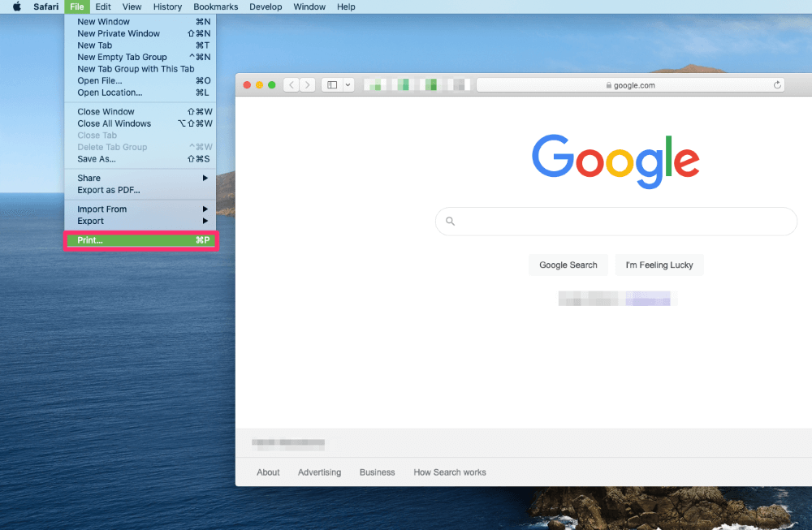Expand the Export submenu

point(140,221)
